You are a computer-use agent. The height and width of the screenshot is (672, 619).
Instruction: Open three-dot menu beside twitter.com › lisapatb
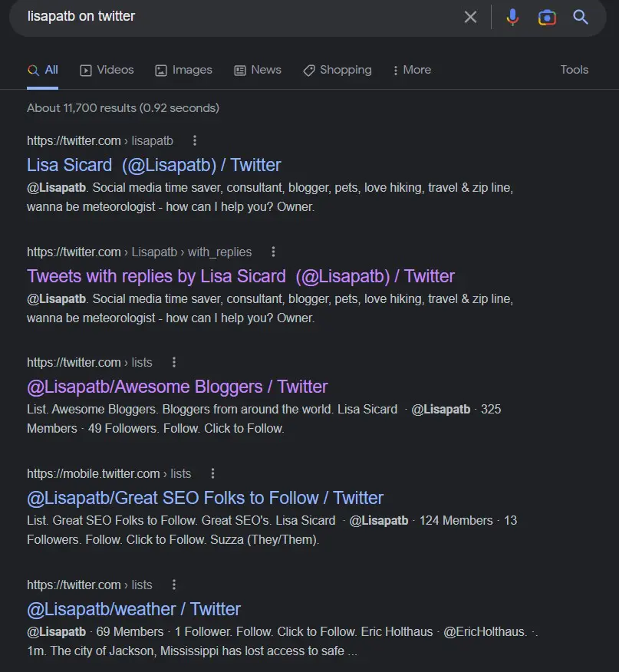pyautogui.click(x=195, y=140)
